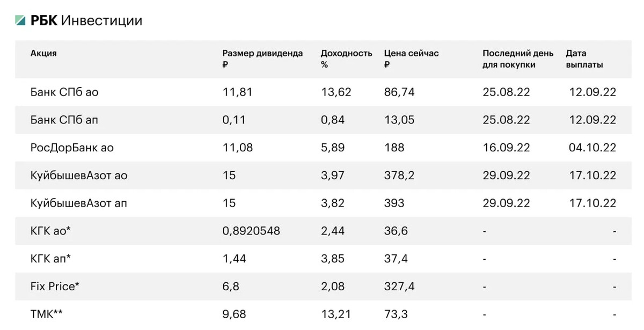Click the КГК ап* stock name
644x330 pixels.
click(51, 259)
